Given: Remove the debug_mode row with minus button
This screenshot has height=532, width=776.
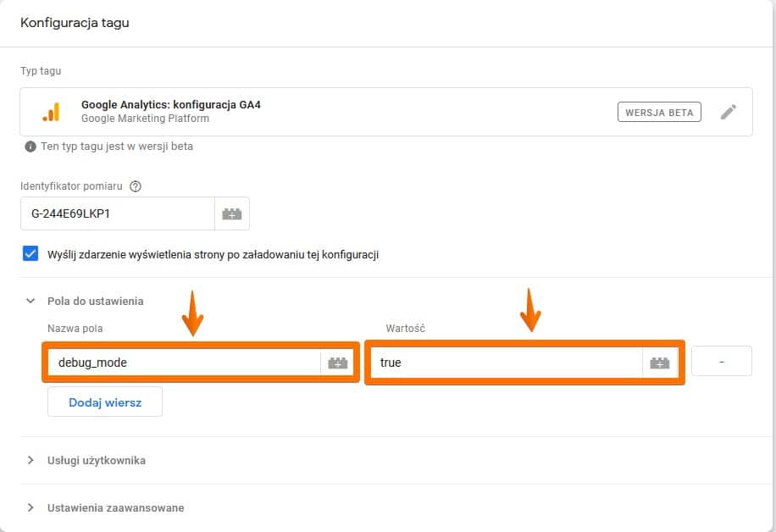Looking at the screenshot, I should (722, 361).
